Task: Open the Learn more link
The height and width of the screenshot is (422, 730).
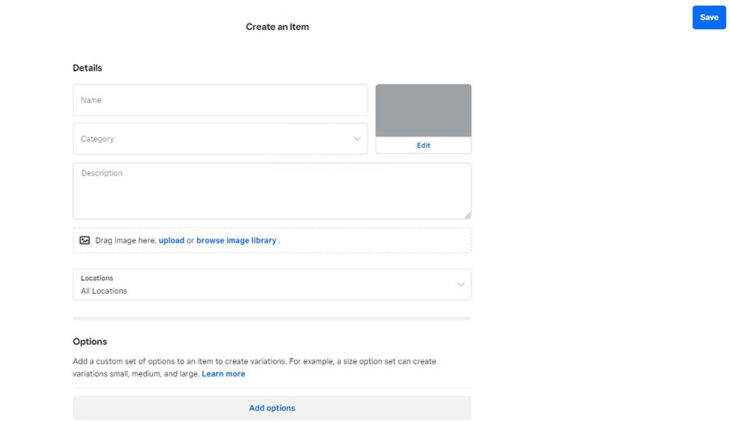Action: click(x=223, y=374)
